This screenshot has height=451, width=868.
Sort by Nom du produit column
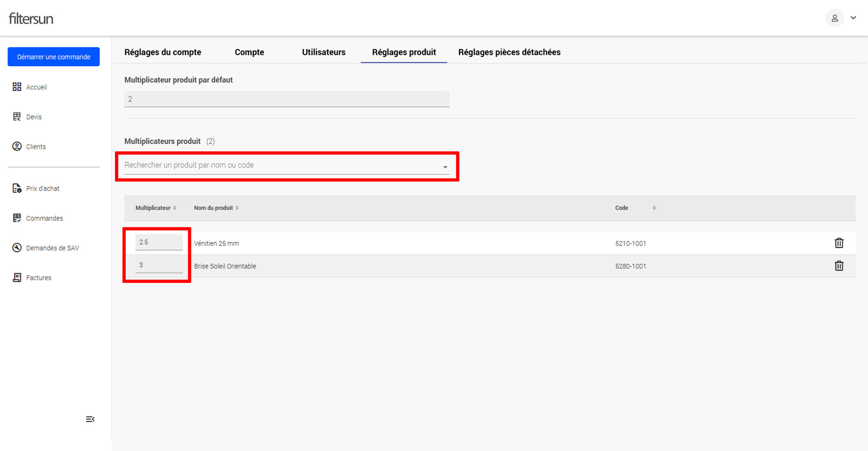click(x=237, y=208)
